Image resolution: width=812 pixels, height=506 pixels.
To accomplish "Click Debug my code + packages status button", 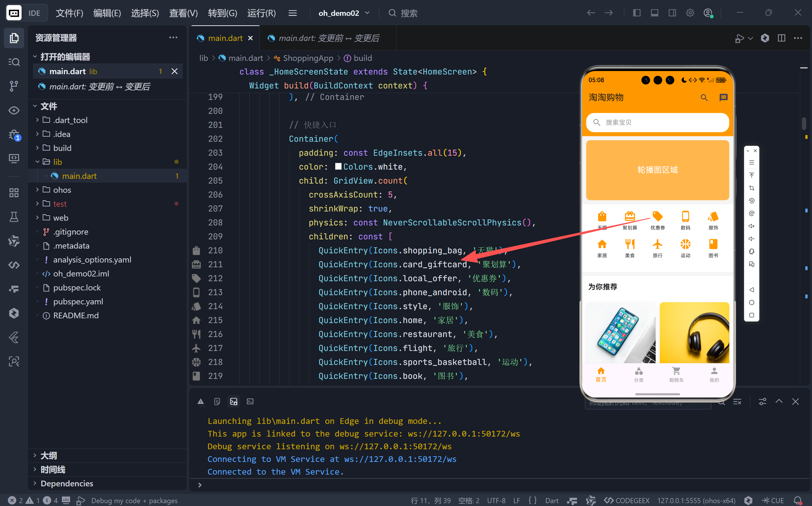I will (x=134, y=500).
